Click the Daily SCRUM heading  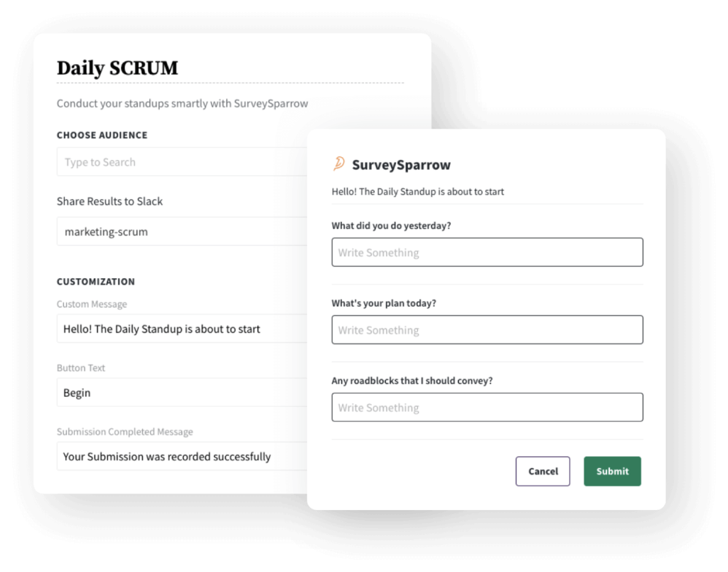click(117, 68)
